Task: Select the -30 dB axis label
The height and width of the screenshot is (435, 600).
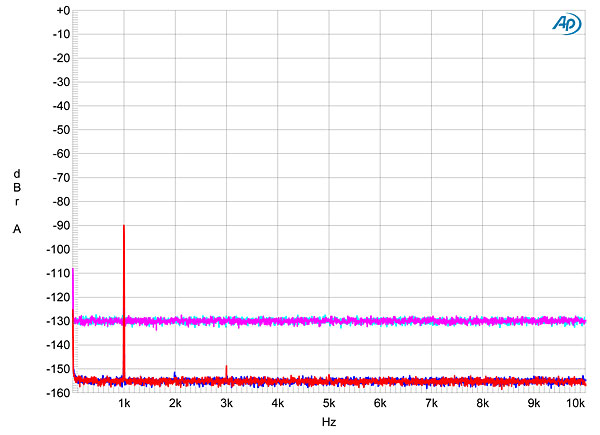Action: click(x=62, y=82)
